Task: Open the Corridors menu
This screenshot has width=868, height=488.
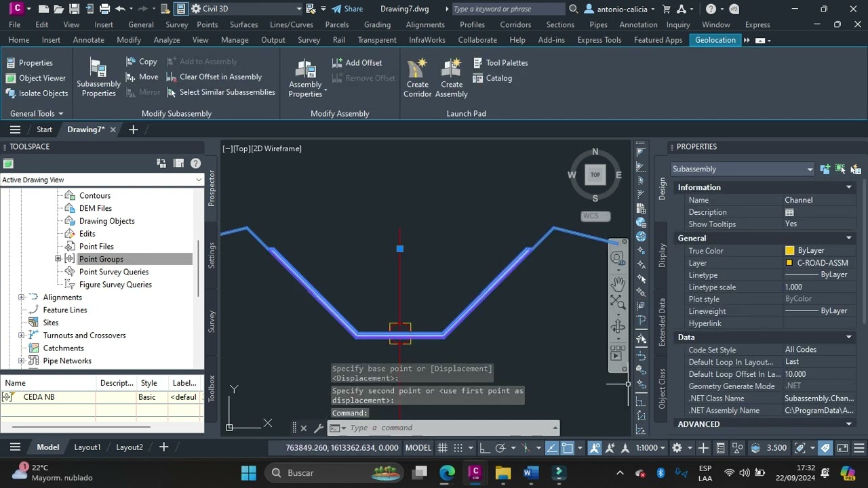Action: pyautogui.click(x=515, y=24)
